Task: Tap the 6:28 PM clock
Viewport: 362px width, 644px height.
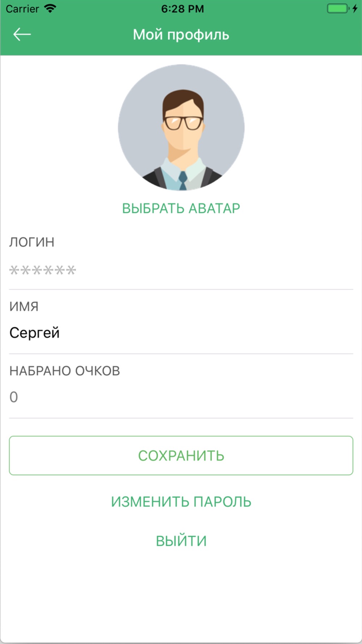Action: (182, 9)
